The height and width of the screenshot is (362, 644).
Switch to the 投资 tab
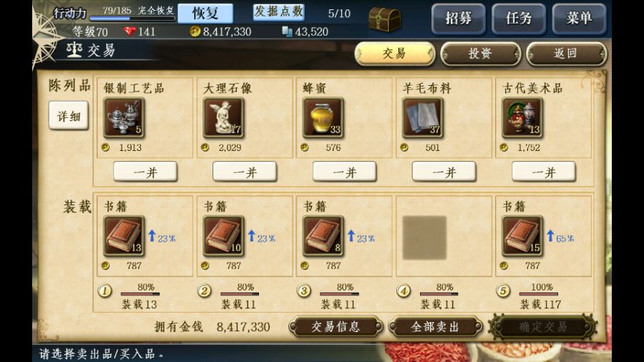(481, 54)
